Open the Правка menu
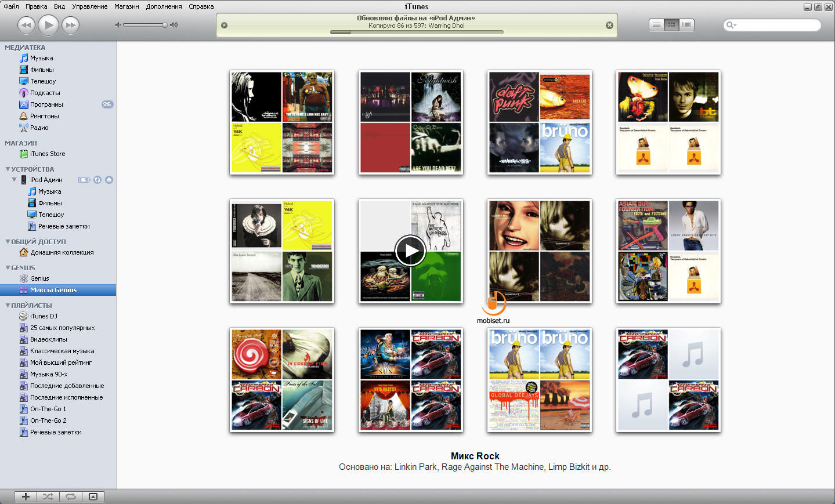The image size is (835, 504). [x=37, y=6]
